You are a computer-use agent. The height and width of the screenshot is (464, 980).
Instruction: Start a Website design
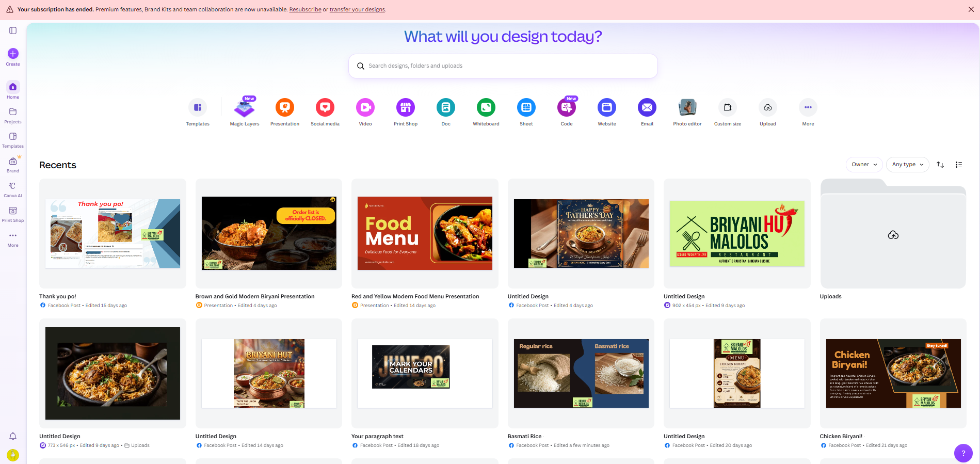(x=607, y=107)
